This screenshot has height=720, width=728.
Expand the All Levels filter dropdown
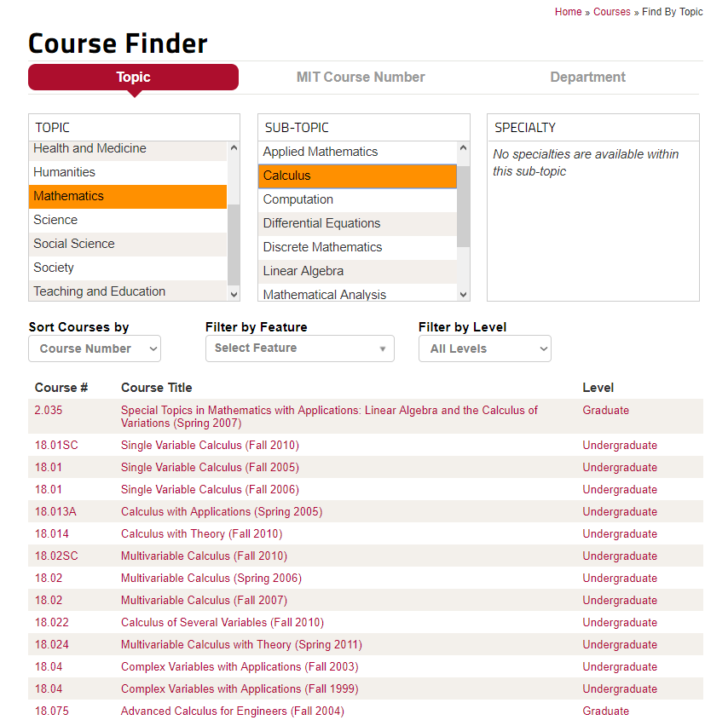pos(484,348)
